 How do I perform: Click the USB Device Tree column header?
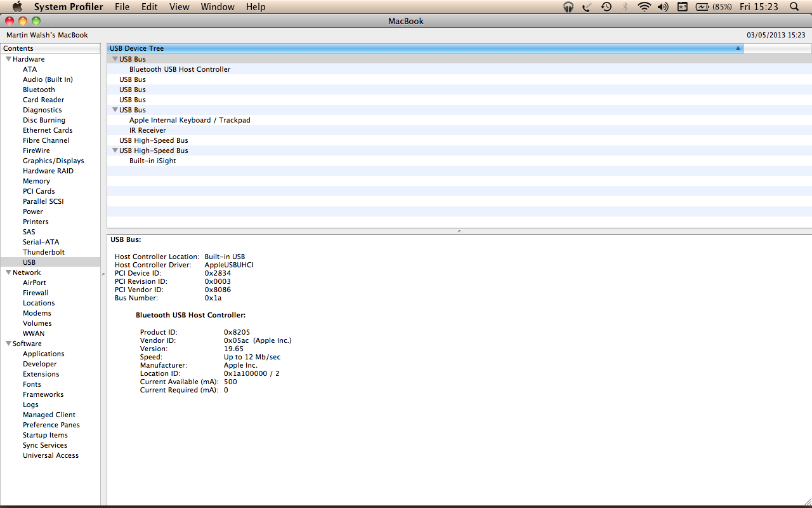[x=425, y=48]
